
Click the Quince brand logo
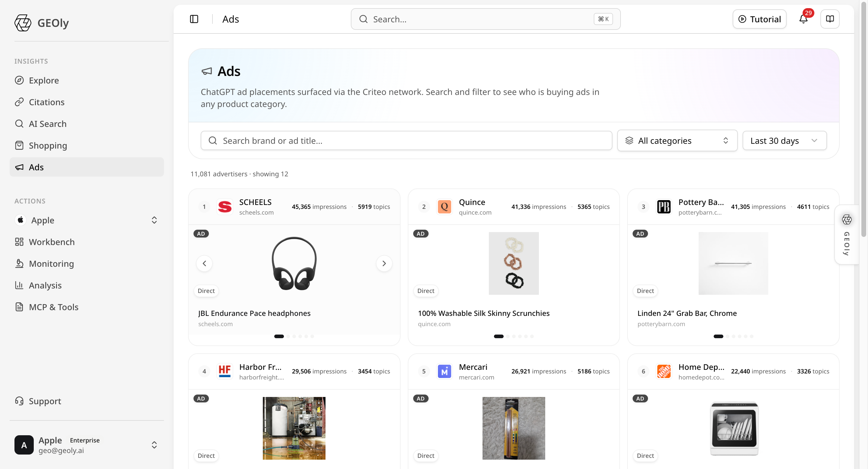(x=445, y=206)
